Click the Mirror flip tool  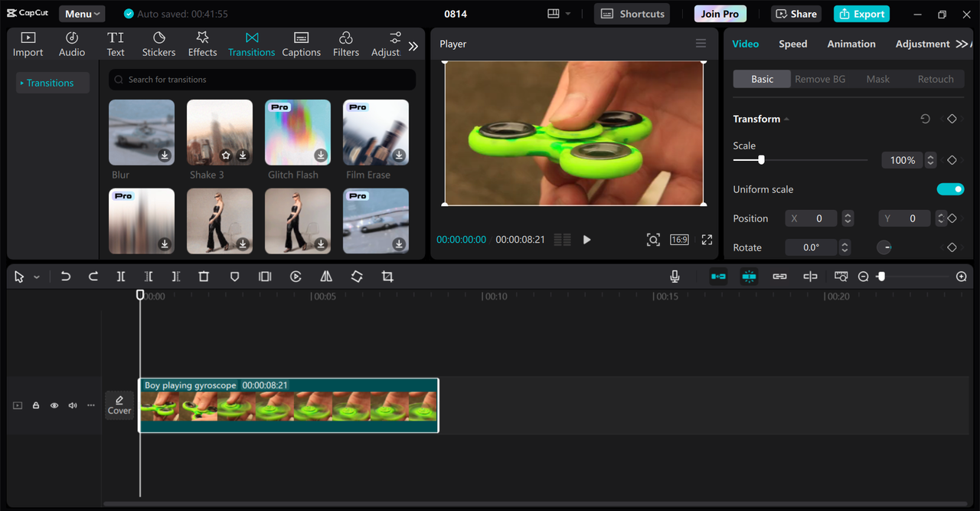pos(326,277)
